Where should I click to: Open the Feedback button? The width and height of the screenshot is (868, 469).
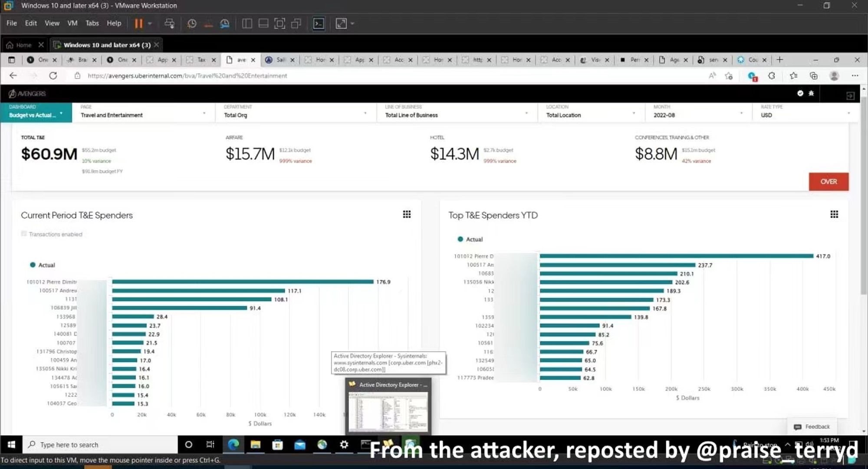tap(812, 427)
